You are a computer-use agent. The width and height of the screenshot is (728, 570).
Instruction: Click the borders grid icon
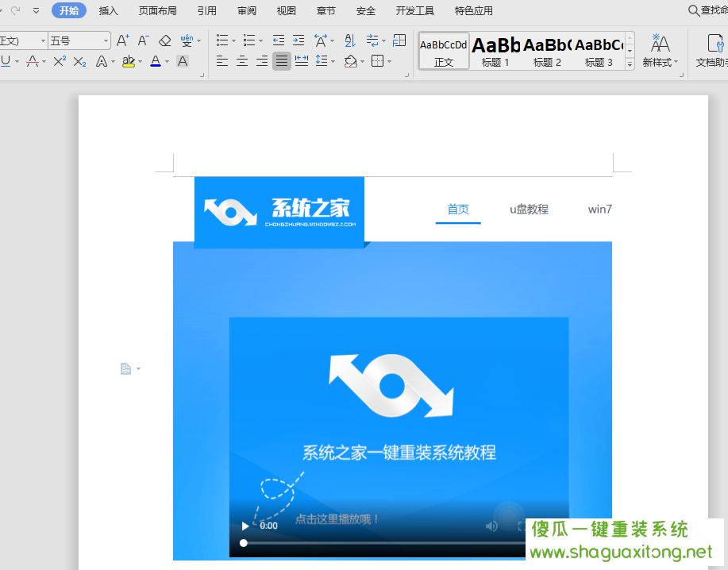coord(377,61)
